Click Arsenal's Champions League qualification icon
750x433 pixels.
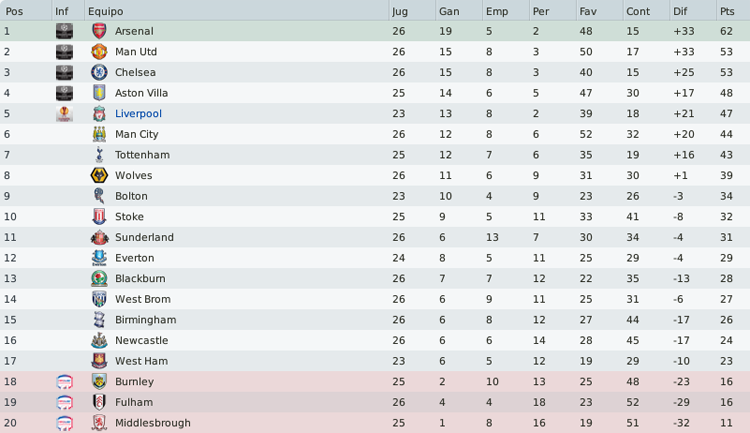64,31
